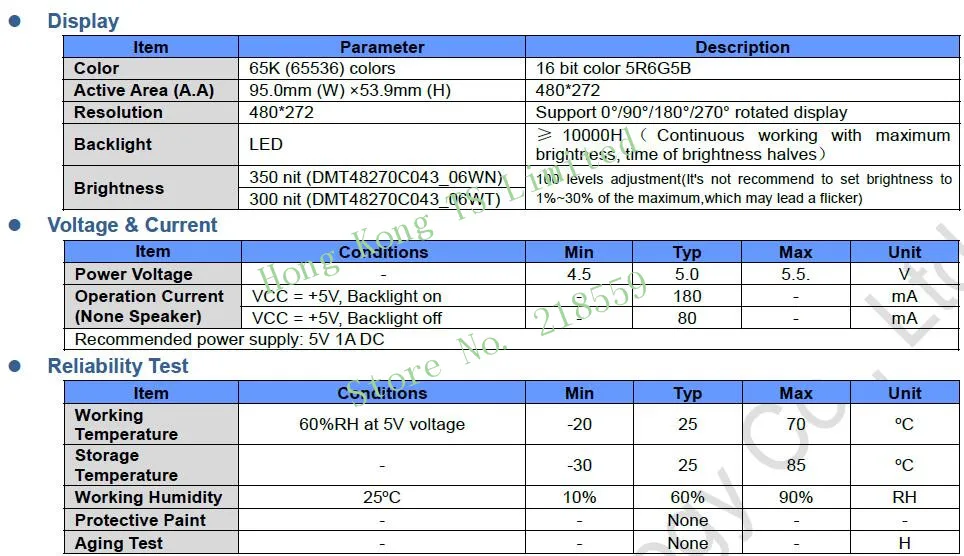Click the Working Temperature row label
The height and width of the screenshot is (556, 964).
pyautogui.click(x=126, y=424)
